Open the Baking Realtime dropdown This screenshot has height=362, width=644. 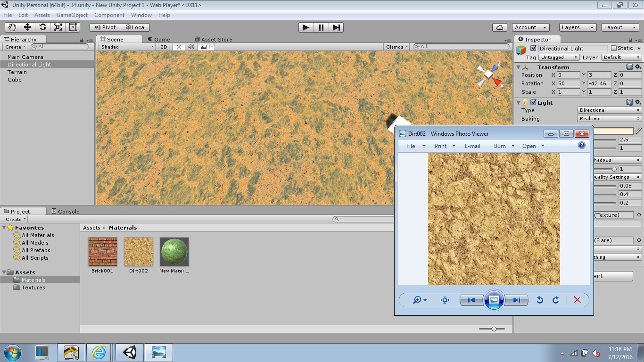point(609,118)
